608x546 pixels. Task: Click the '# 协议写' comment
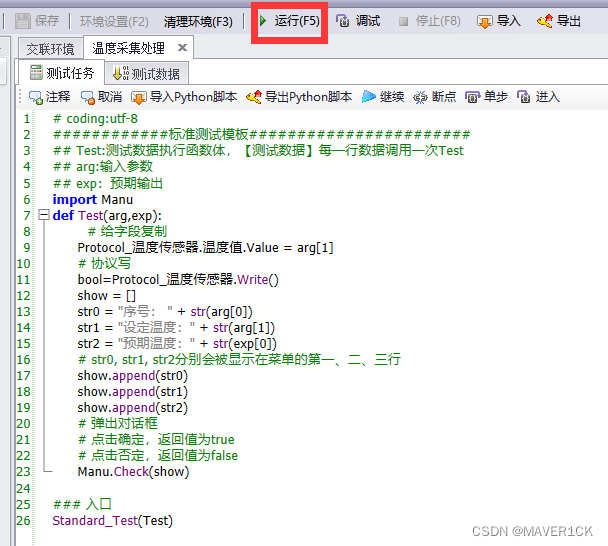pos(104,263)
